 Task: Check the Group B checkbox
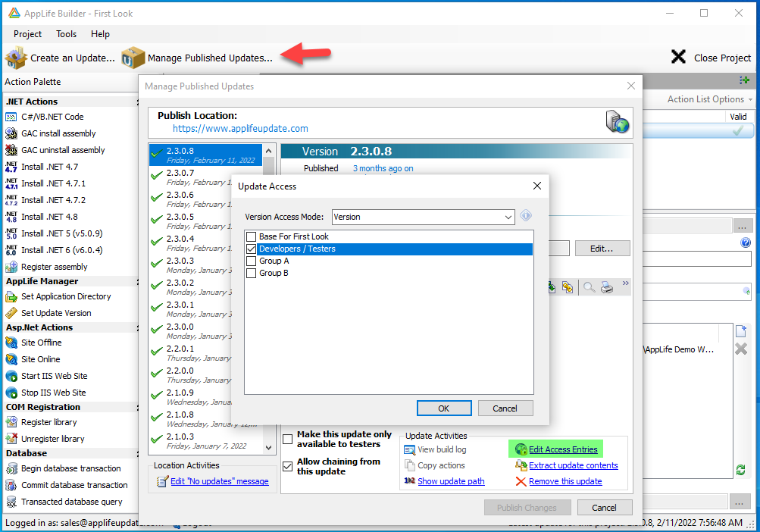(x=251, y=273)
